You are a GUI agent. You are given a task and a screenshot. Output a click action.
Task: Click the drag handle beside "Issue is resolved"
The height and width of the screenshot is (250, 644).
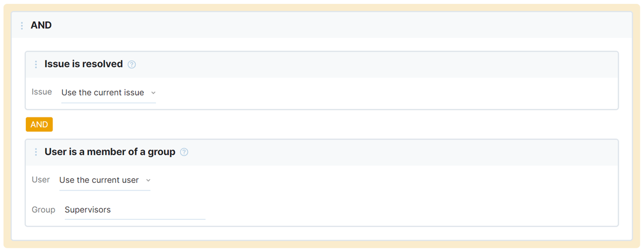(x=36, y=64)
